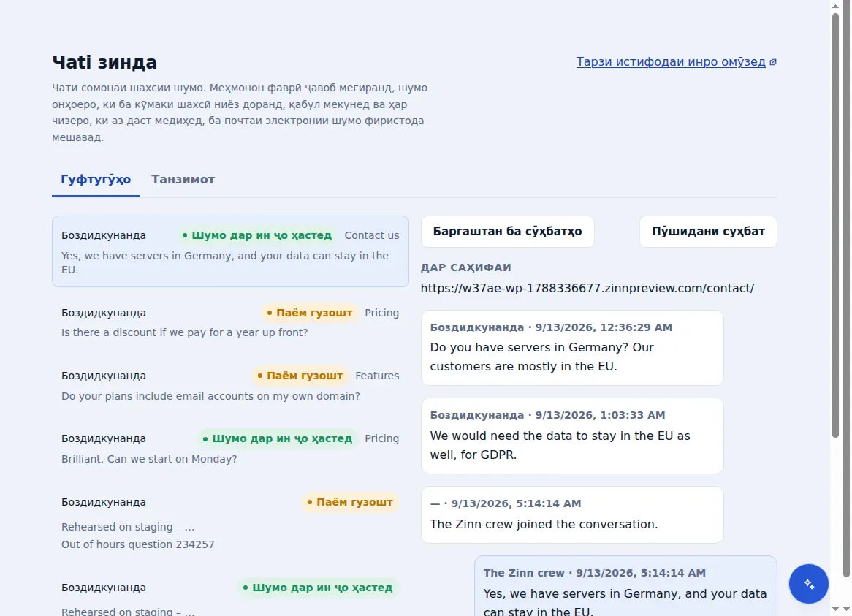Click 'Шумо дар ин ҷо ҳастед' badge in Contact us row

(256, 235)
